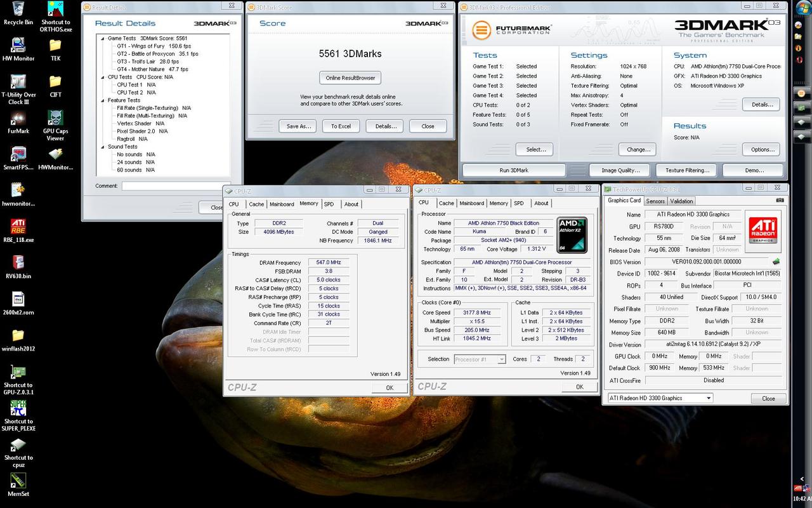The width and height of the screenshot is (812, 508).
Task: Open the SPD tab in the CPU-Z Memory window
Action: coord(329,204)
